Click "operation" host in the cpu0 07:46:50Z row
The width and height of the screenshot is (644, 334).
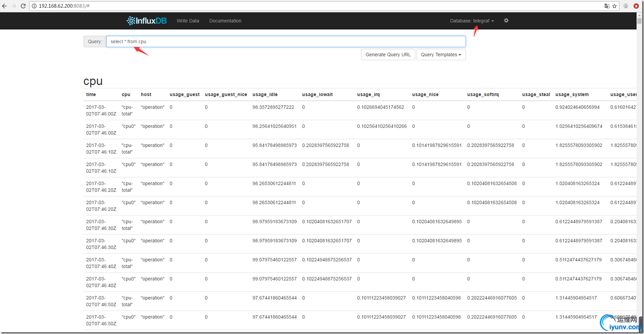click(x=152, y=317)
